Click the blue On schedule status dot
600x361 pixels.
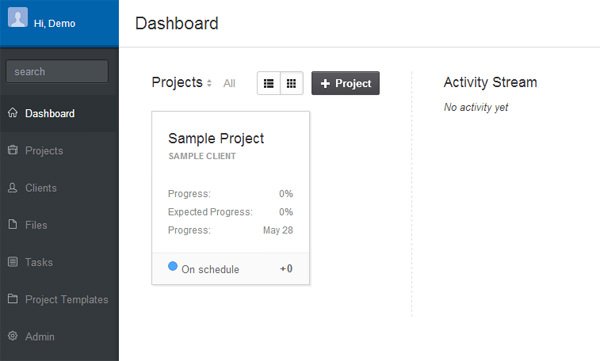173,266
